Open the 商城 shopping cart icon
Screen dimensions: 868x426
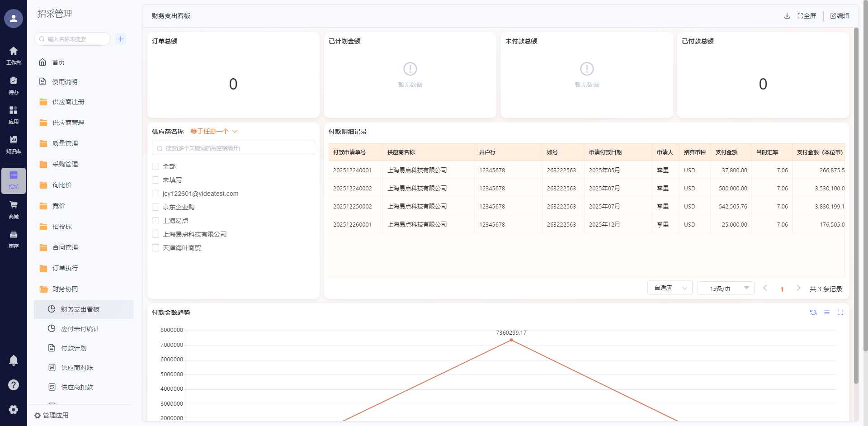point(14,208)
